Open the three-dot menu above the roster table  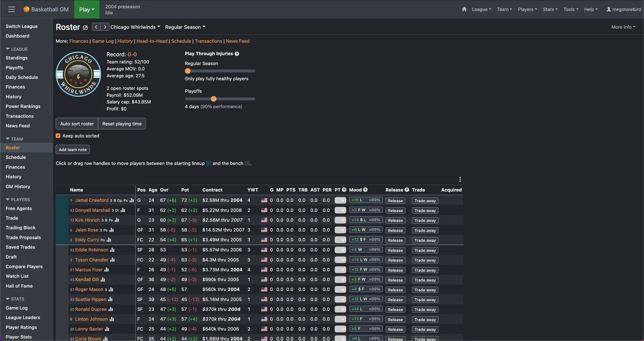(460, 179)
